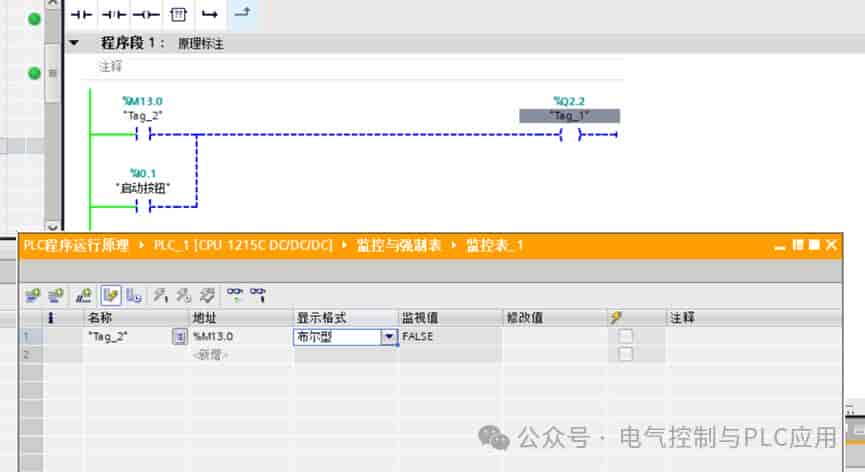Viewport: 865px width, 472px height.
Task: Click the 显示格式 column header
Action: tap(345, 318)
